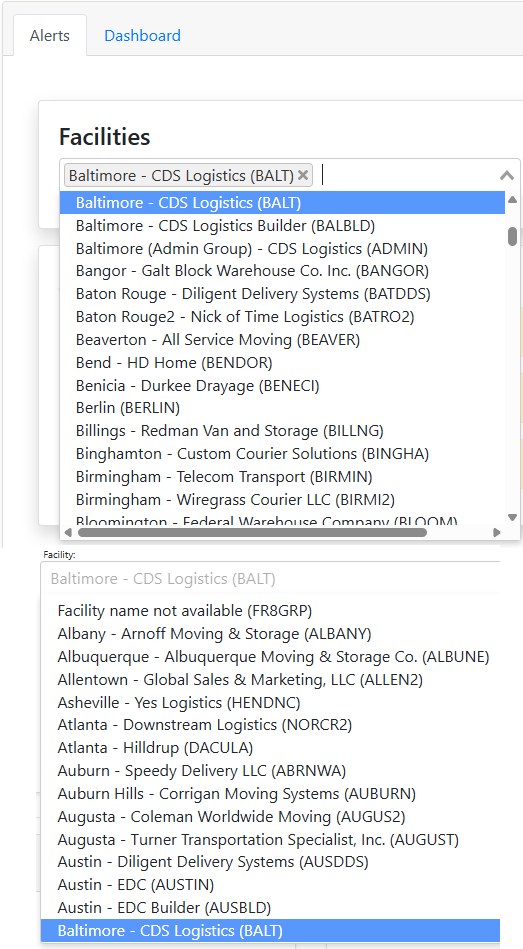Select Bangor - Galt Block Warehouse Co. Inc.
Screen dimensions: 523x949
click(x=282, y=271)
